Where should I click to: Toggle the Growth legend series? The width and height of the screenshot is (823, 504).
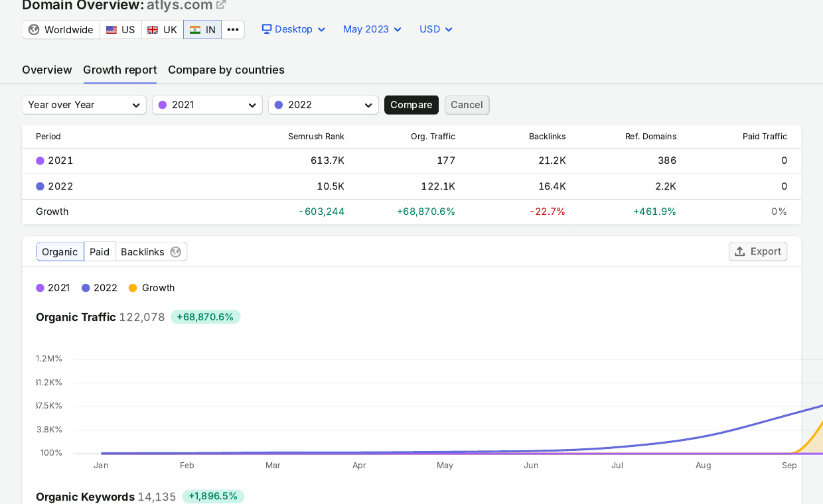152,288
